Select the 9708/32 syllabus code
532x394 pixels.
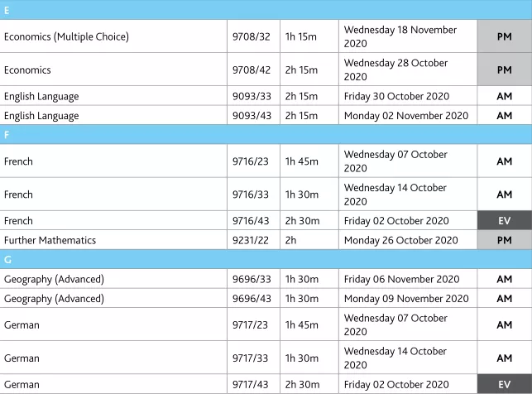(253, 36)
